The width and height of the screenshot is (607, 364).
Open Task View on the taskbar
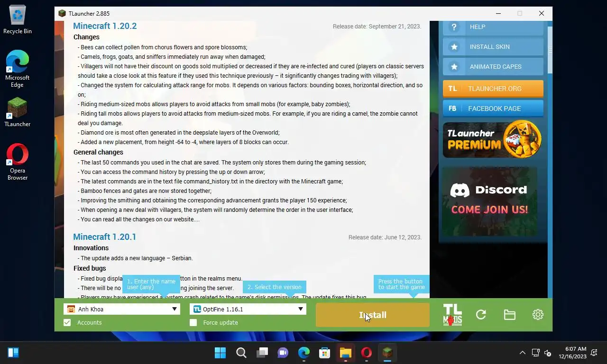262,353
